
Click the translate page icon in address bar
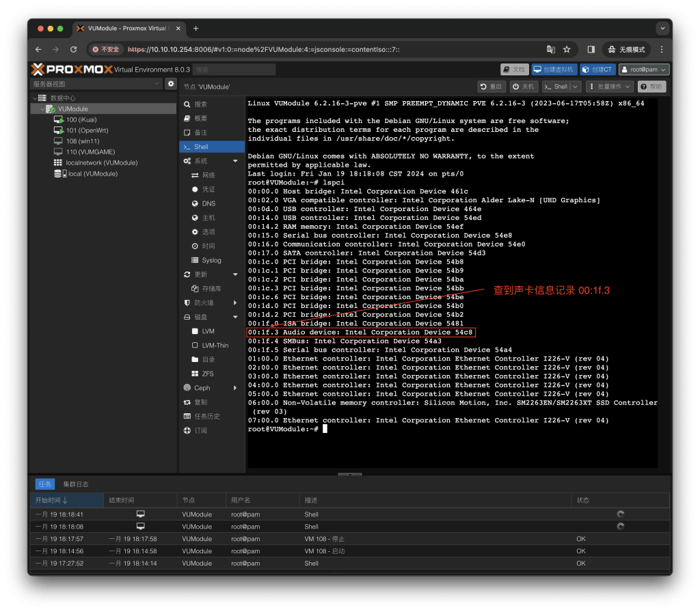click(551, 50)
